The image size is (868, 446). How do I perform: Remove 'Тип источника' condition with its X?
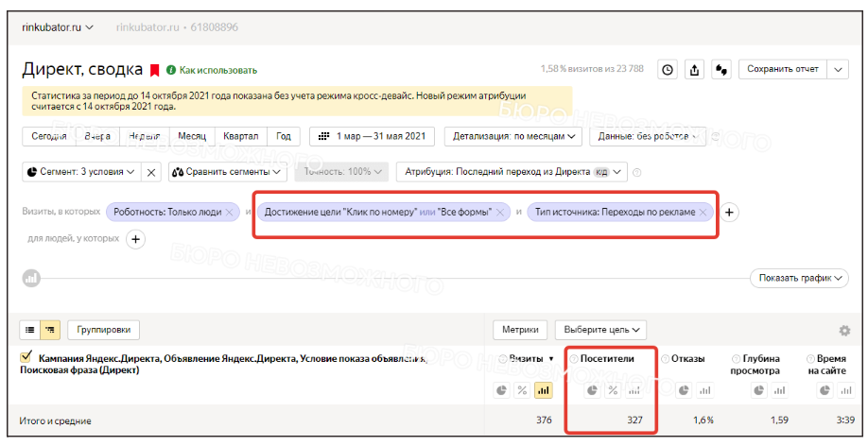click(703, 212)
